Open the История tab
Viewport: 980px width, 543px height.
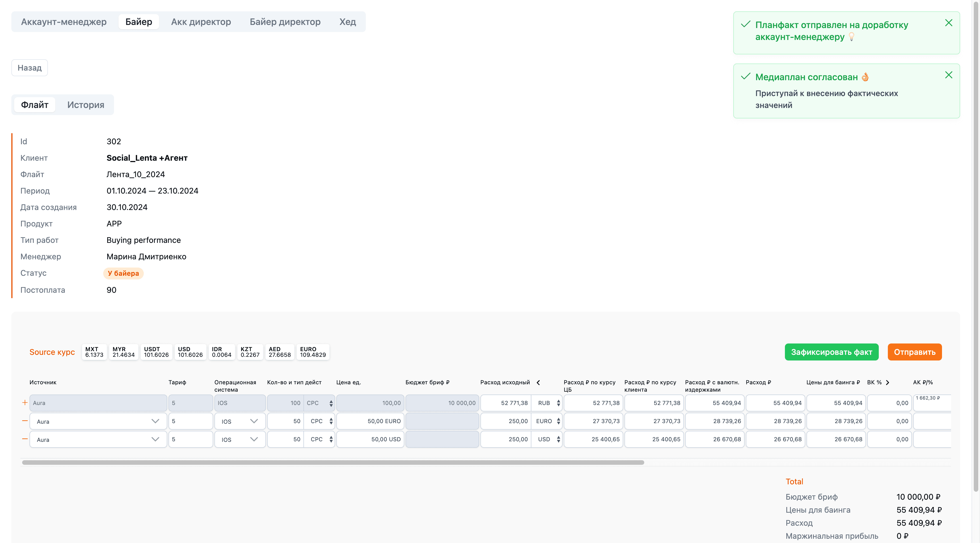(86, 105)
